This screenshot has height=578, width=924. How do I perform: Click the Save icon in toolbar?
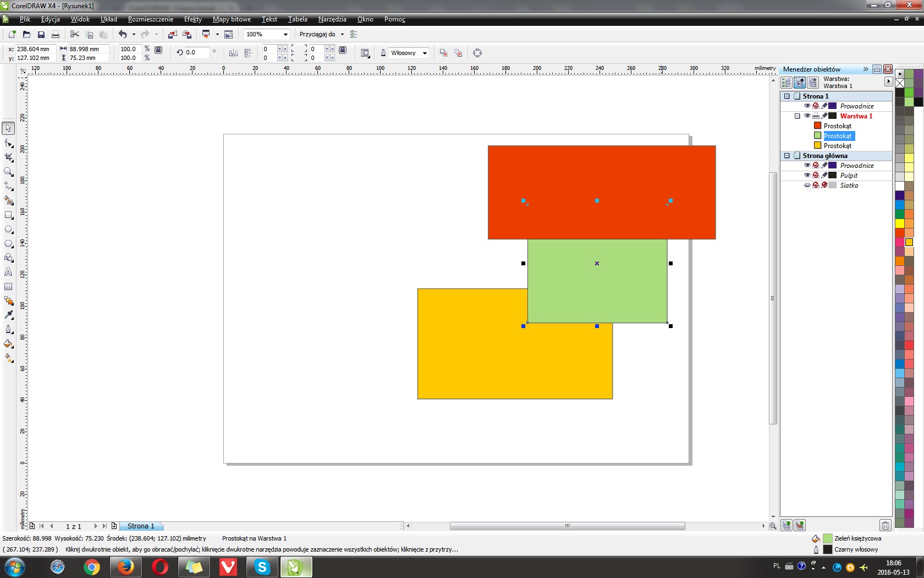41,34
